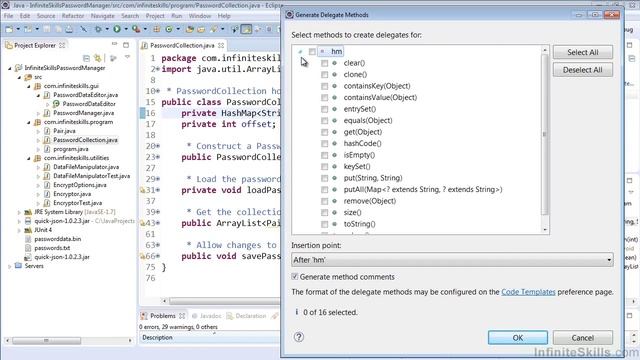640x360 pixels.
Task: Check the remove(Object) checkbox
Action: (x=324, y=201)
